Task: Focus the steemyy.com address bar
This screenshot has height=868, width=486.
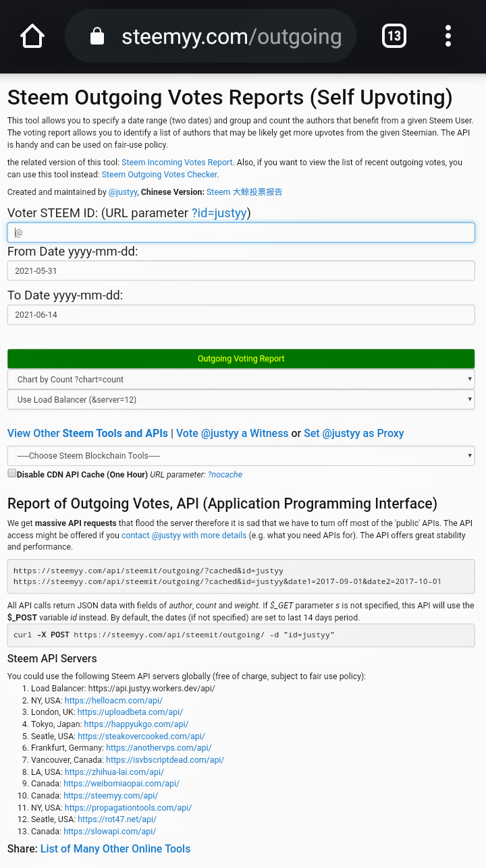Action: click(x=211, y=36)
